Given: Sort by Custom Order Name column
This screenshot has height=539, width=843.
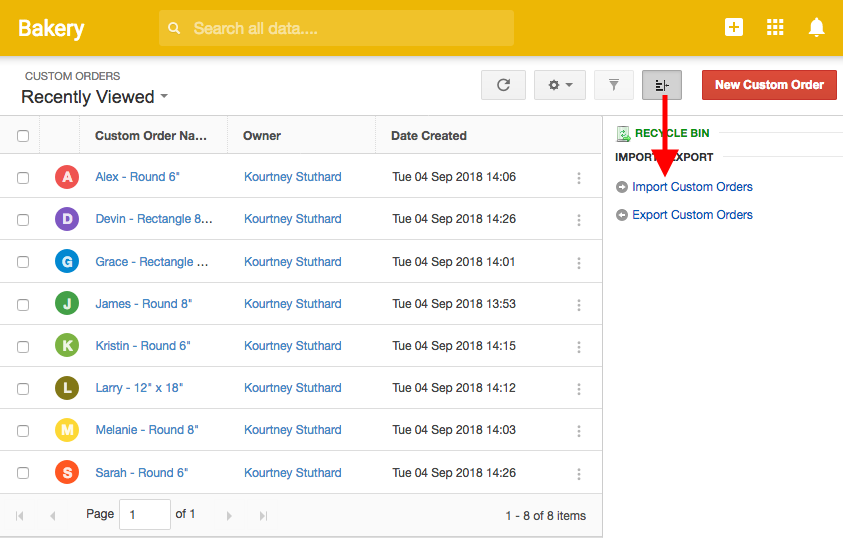Looking at the screenshot, I should click(151, 136).
